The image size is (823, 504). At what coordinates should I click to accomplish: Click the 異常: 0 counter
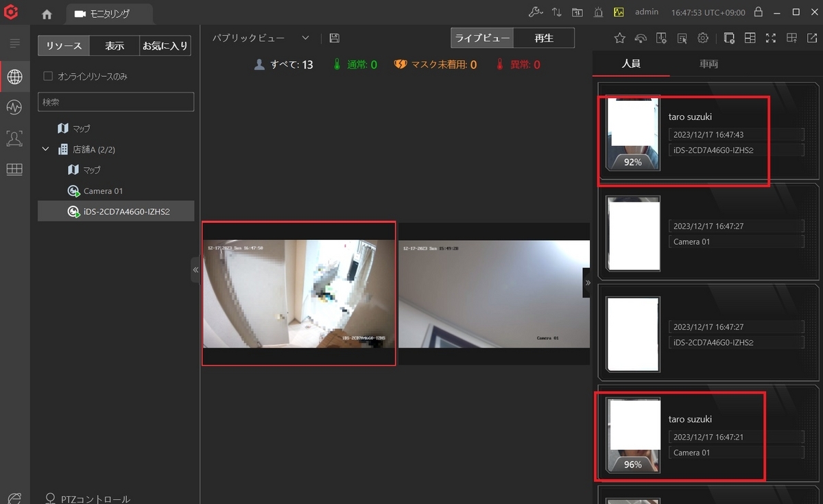517,64
